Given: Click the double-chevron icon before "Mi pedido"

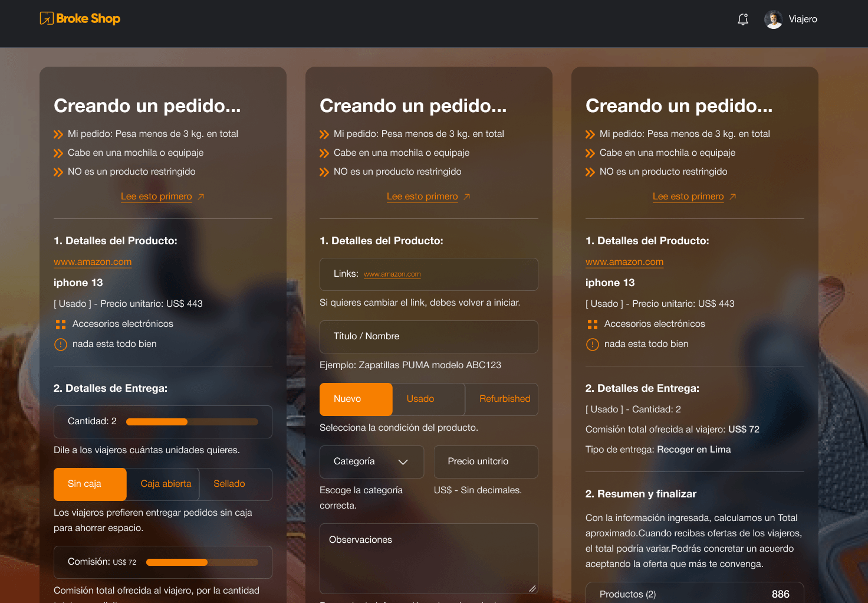Looking at the screenshot, I should (x=58, y=134).
